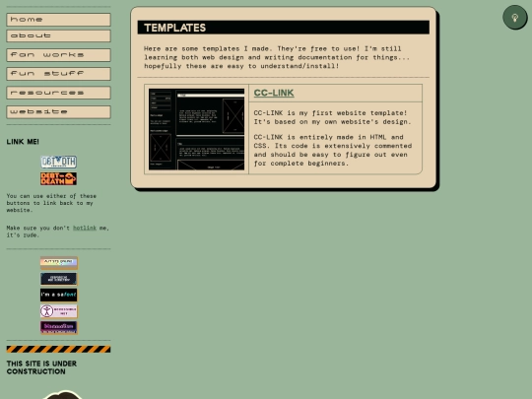The image size is (532, 399).
Task: View the CC-LINK template preview thumbnail
Action: click(x=196, y=129)
